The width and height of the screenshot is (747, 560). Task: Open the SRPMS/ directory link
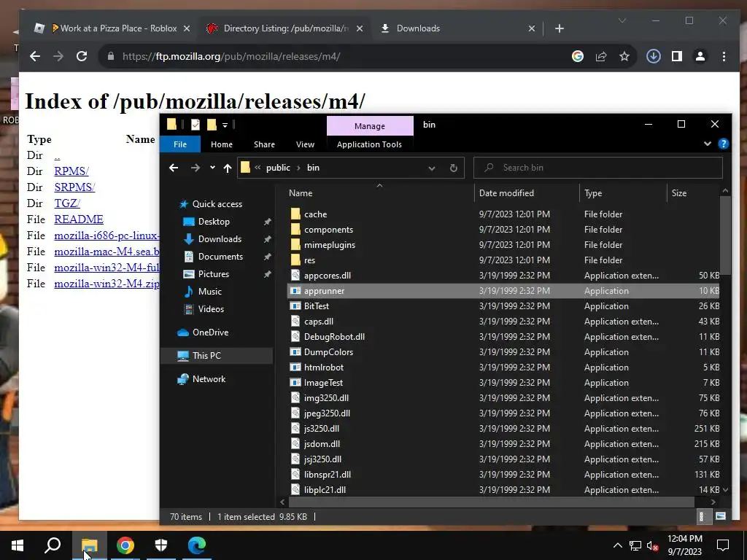click(x=74, y=187)
